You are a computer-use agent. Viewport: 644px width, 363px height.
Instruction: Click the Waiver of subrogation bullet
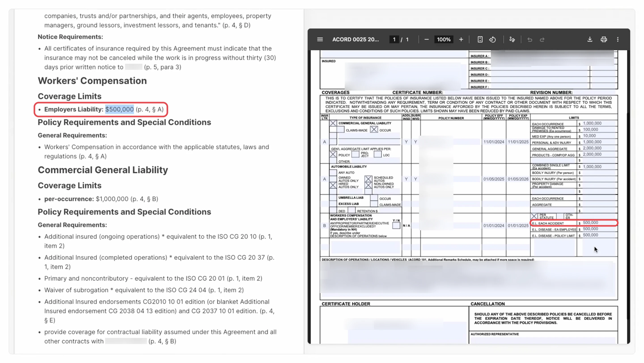144,290
